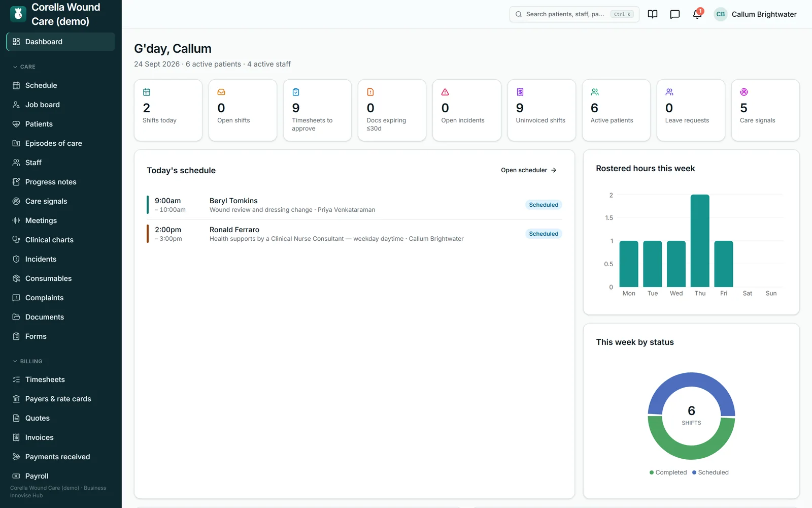
Task: Open Ronald Ferraro 2:00pm appointment
Action: [354, 234]
